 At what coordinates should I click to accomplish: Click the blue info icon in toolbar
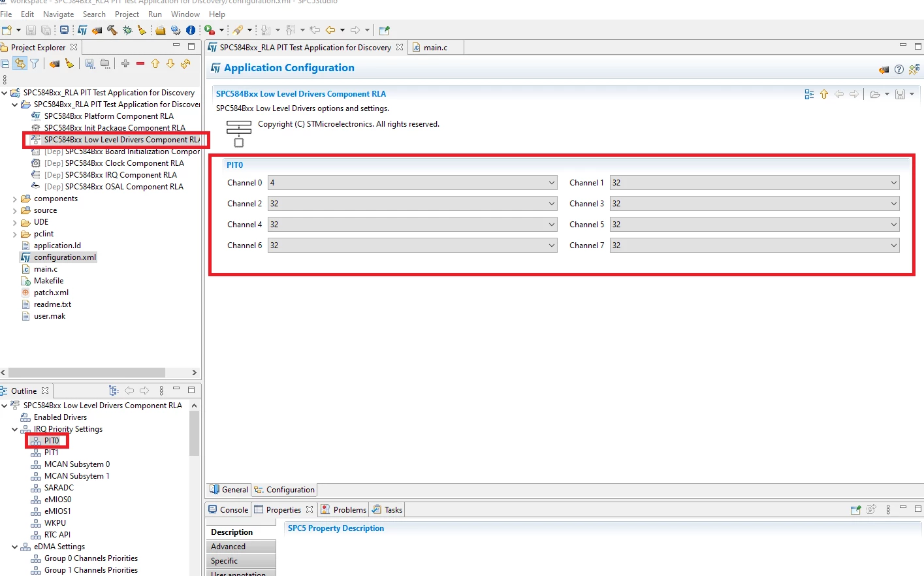pyautogui.click(x=191, y=30)
